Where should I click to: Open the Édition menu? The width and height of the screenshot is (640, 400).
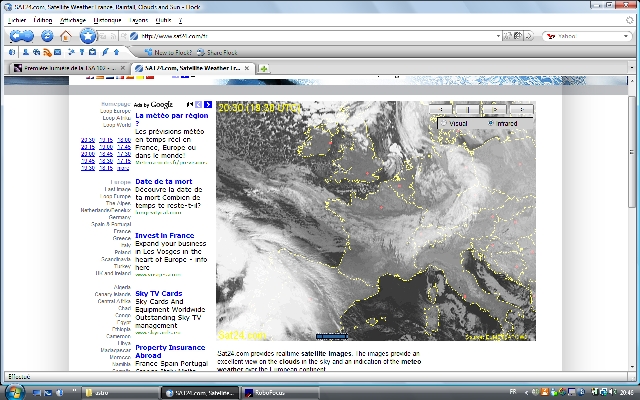[43, 20]
